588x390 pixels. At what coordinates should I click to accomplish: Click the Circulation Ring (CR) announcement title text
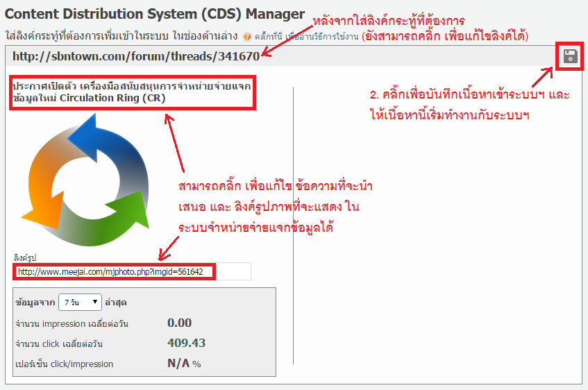pos(131,92)
